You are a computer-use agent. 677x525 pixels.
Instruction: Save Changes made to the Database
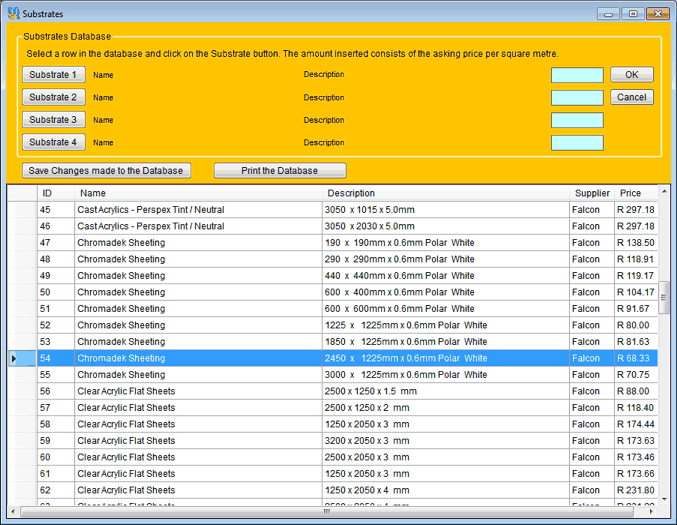click(x=106, y=170)
